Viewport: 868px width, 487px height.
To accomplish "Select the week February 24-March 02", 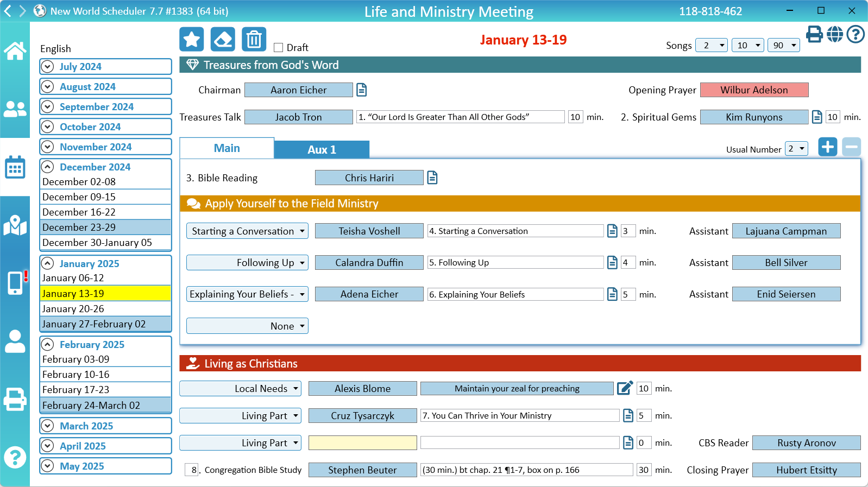I will click(x=105, y=405).
